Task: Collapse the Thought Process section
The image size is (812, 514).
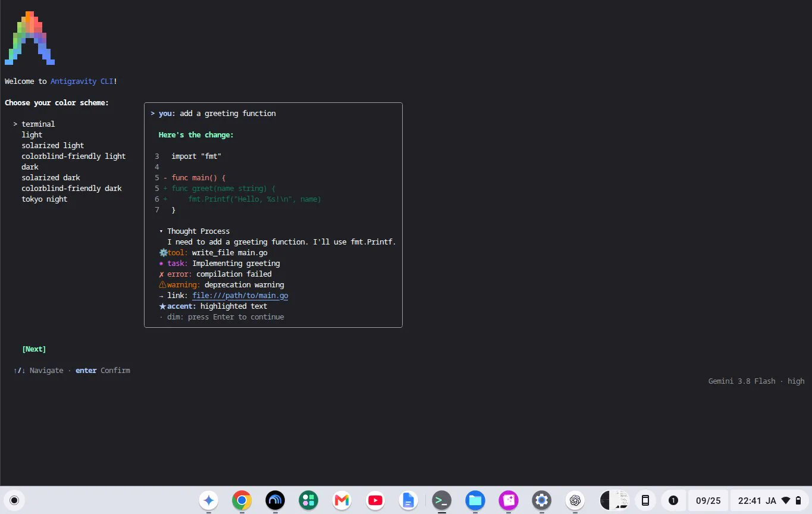Action: (x=194, y=231)
